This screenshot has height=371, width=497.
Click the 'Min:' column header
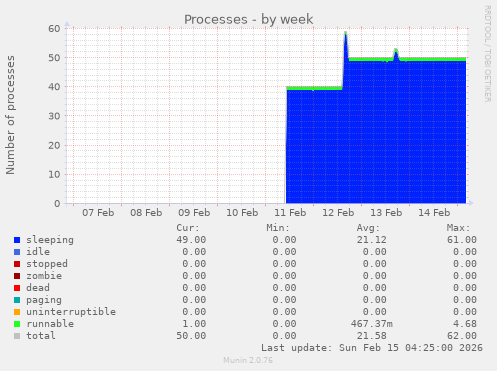click(x=278, y=228)
